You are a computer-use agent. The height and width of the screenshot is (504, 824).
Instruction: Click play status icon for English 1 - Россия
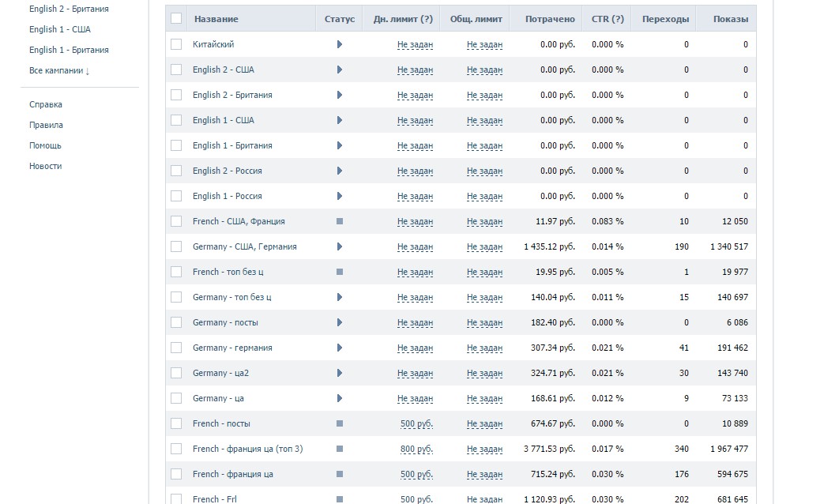tap(340, 196)
